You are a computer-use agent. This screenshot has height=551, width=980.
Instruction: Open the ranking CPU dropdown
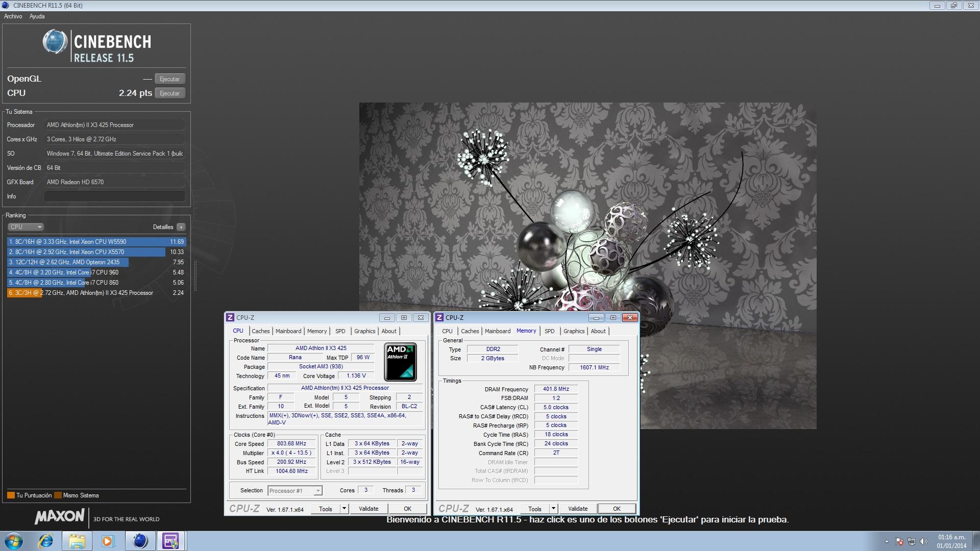coord(26,227)
